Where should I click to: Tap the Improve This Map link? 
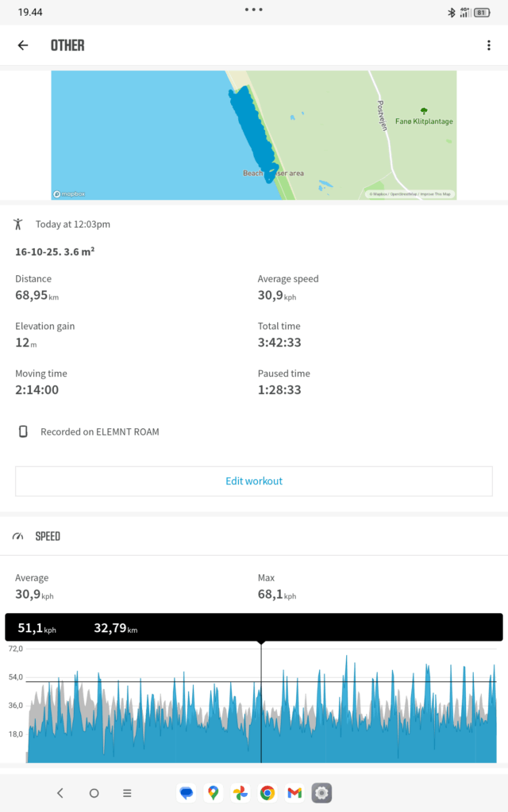(436, 194)
